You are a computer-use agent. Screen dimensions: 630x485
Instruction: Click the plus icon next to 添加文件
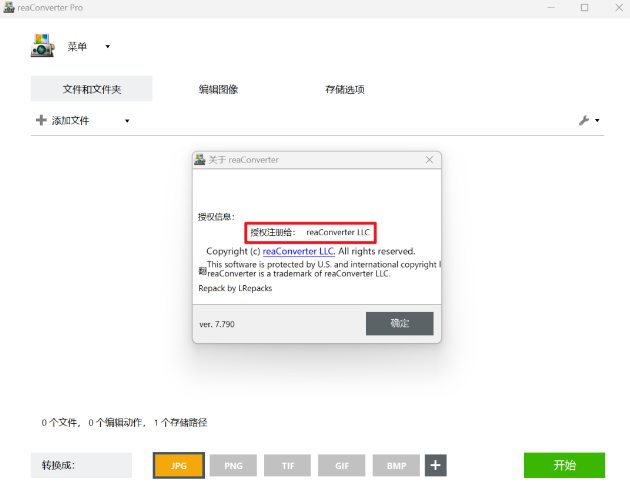(41, 120)
